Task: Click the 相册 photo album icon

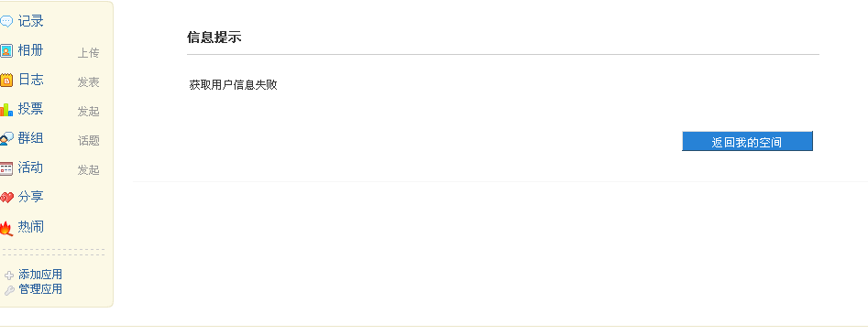Action: [6, 51]
